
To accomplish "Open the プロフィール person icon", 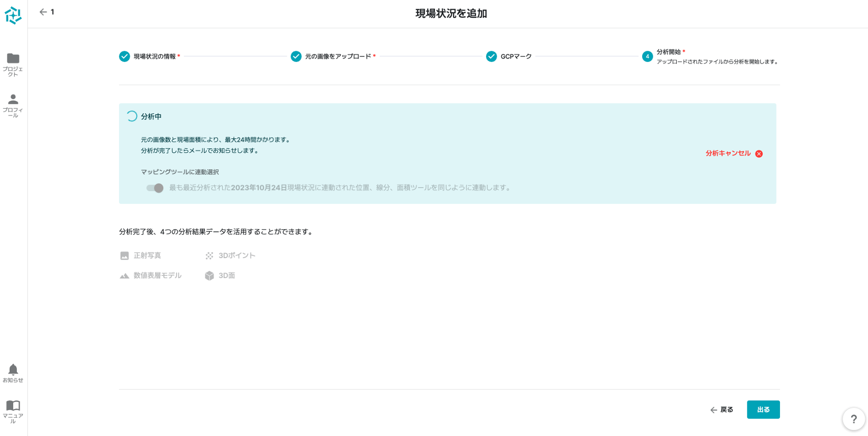I will point(13,99).
